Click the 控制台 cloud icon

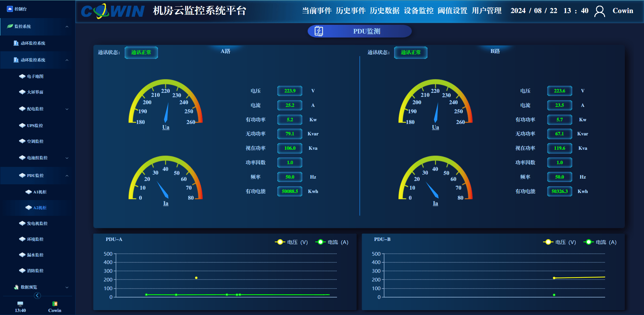(10, 9)
